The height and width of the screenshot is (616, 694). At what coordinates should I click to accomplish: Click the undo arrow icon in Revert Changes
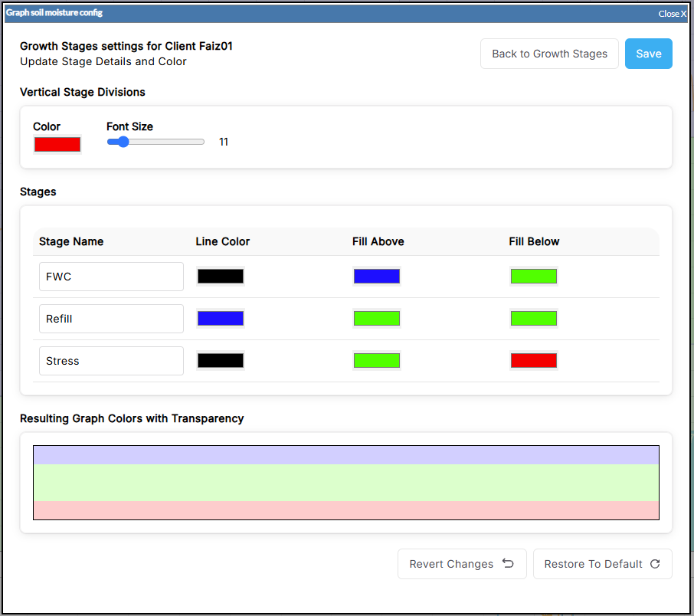pos(508,564)
